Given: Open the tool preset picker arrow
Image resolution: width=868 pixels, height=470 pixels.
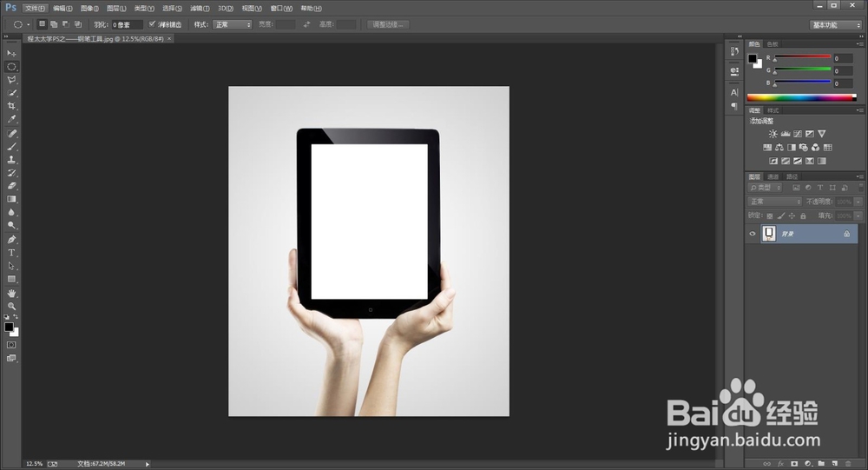Looking at the screenshot, I should coord(29,24).
